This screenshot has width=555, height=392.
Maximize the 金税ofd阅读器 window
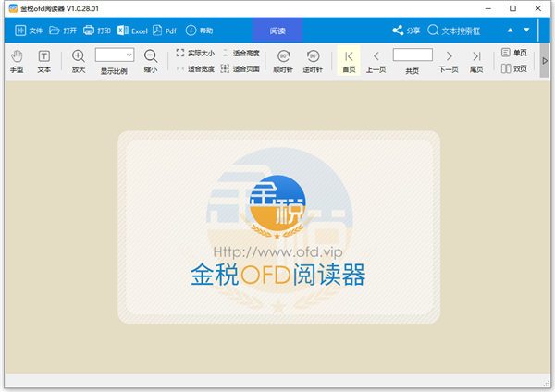512,8
